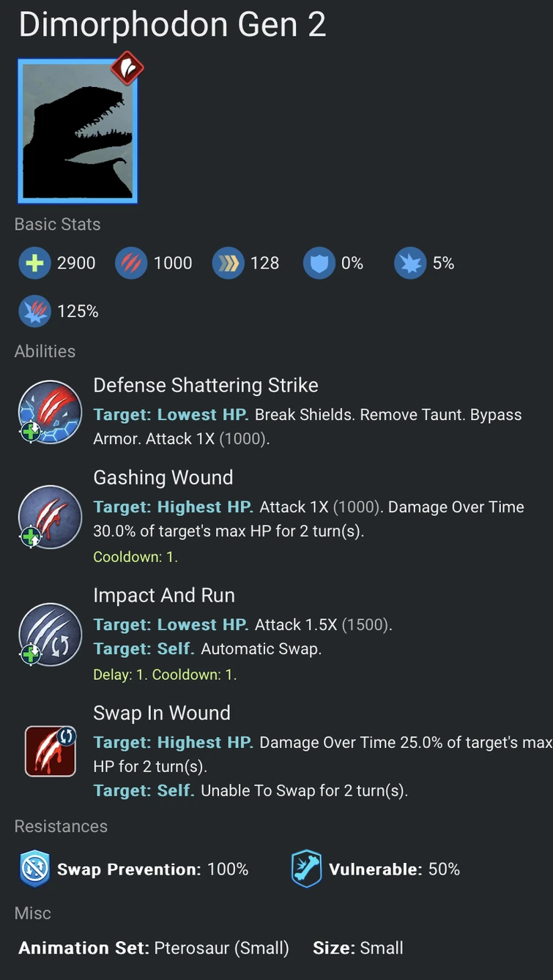Tap the Swap Prevention resistance icon

[x=34, y=869]
